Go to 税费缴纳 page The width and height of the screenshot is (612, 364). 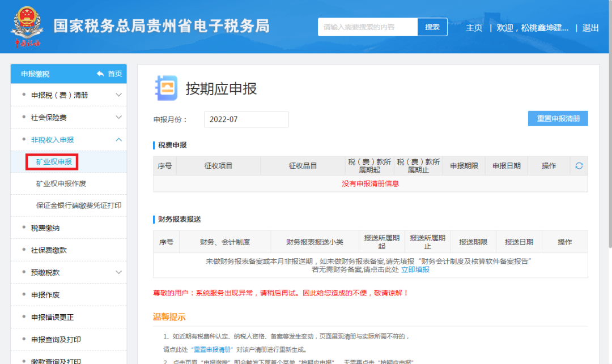coord(45,228)
